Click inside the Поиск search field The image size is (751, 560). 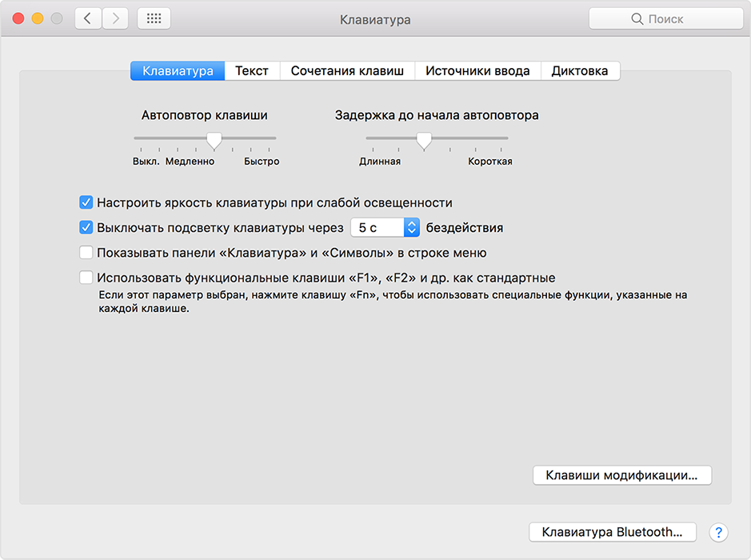(x=676, y=19)
